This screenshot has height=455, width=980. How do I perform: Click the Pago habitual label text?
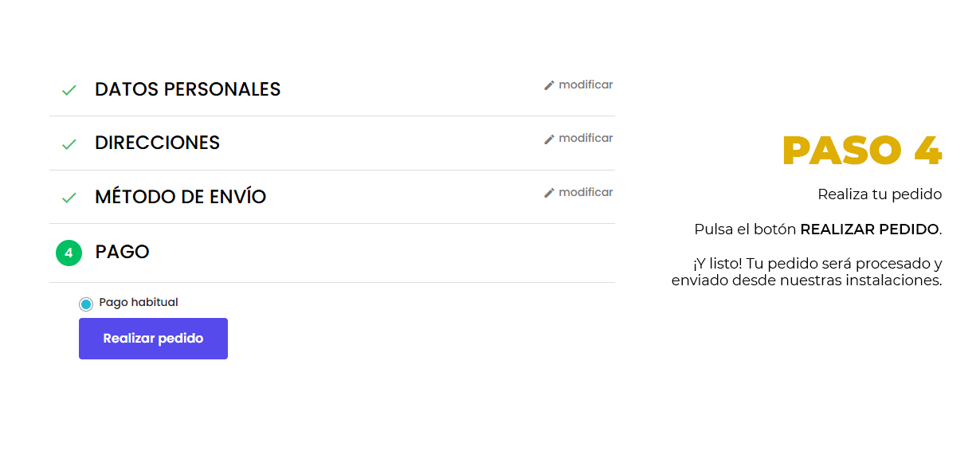pyautogui.click(x=139, y=303)
